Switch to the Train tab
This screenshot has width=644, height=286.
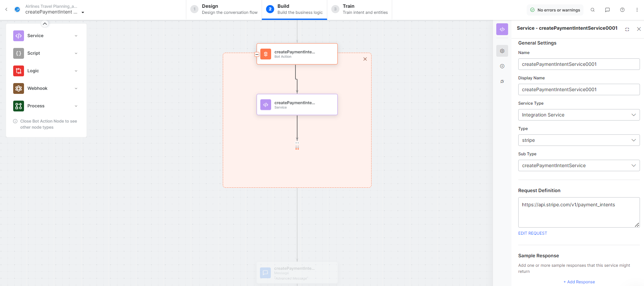point(360,9)
